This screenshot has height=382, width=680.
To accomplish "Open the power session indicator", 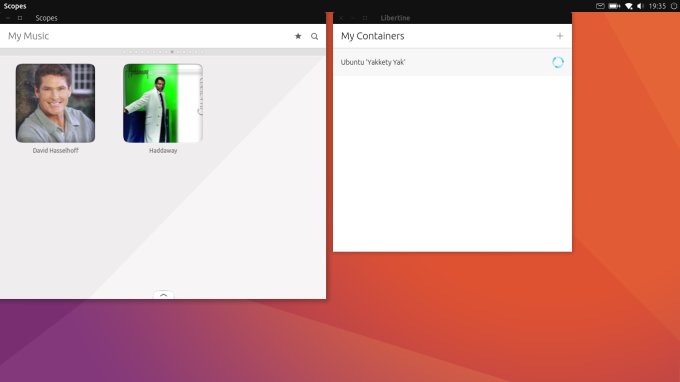I will point(674,6).
